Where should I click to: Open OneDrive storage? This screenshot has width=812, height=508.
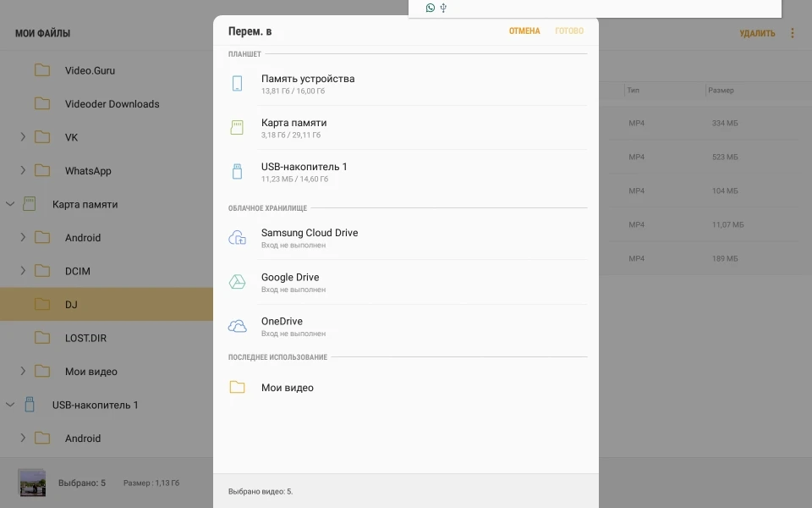[407, 326]
